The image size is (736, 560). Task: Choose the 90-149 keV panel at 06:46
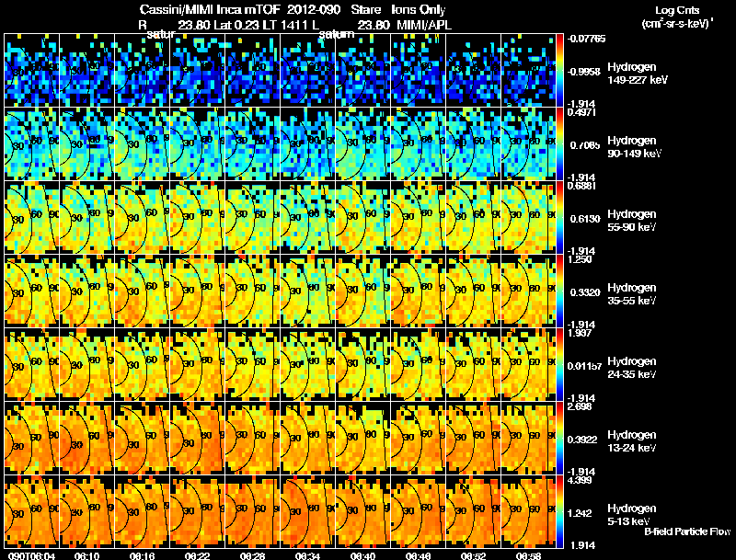(419, 143)
